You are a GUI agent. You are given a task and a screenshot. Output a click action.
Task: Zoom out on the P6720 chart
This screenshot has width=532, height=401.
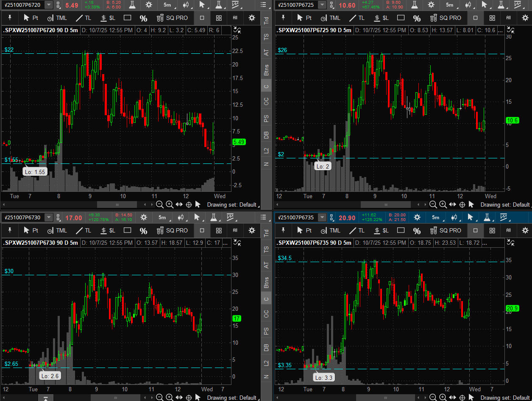160,205
